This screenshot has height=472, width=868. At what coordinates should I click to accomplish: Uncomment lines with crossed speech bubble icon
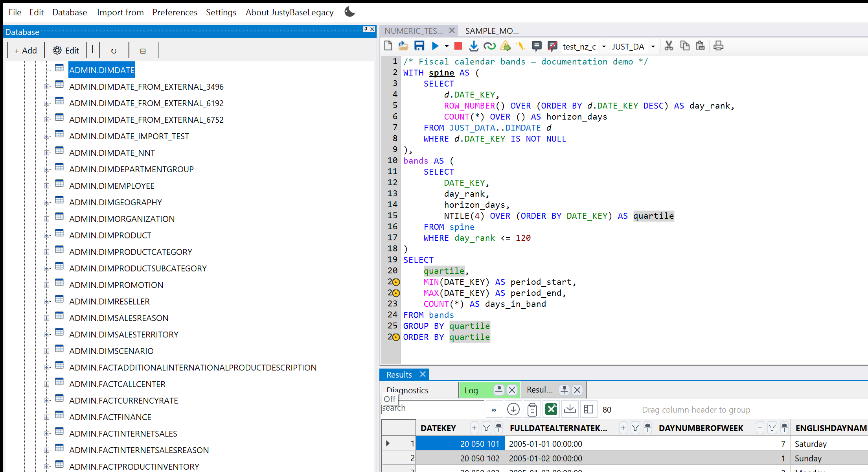[552, 46]
